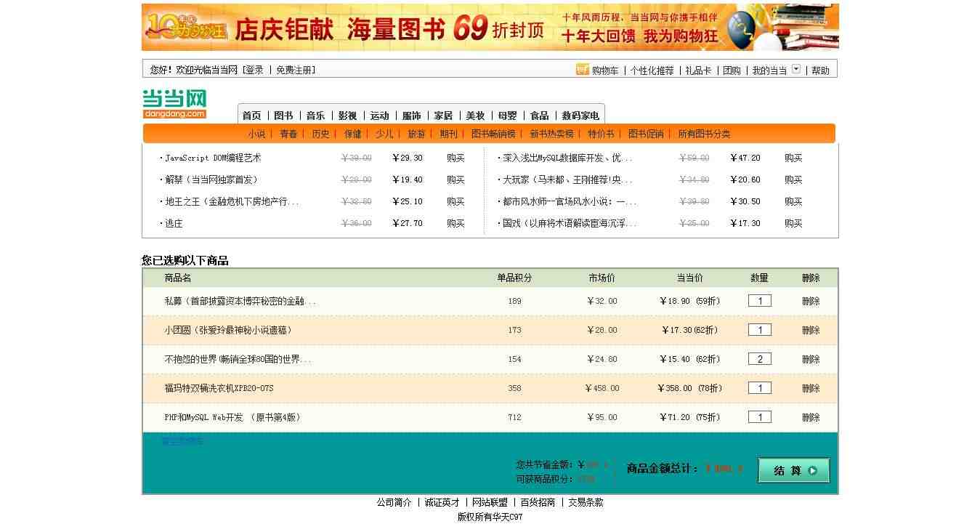
Task: Open the 图书促销 book promotion link
Action: point(646,134)
